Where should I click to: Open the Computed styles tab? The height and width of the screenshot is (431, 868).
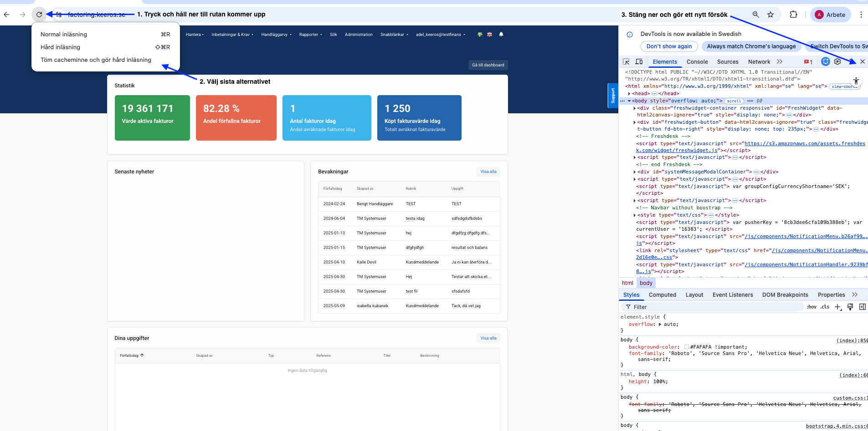(x=663, y=295)
